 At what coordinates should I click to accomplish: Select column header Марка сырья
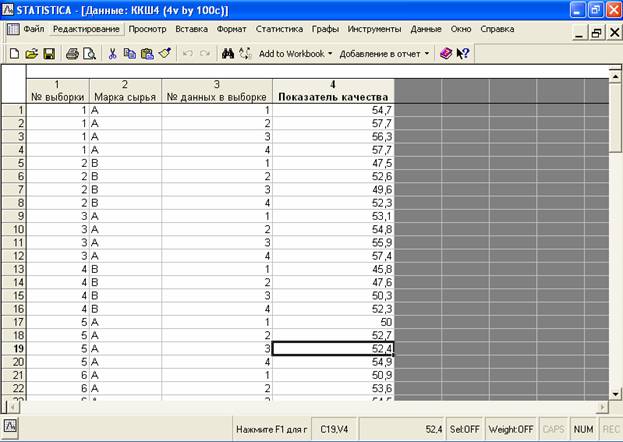125,91
